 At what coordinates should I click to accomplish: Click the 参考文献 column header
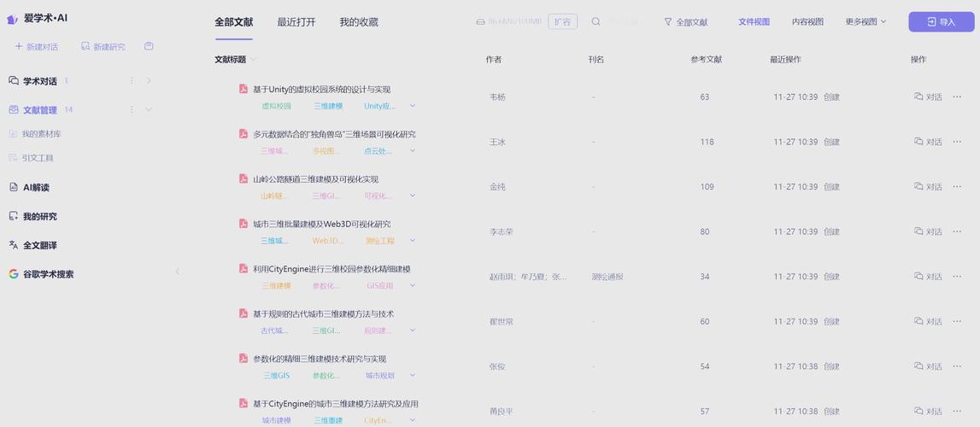tap(707, 59)
